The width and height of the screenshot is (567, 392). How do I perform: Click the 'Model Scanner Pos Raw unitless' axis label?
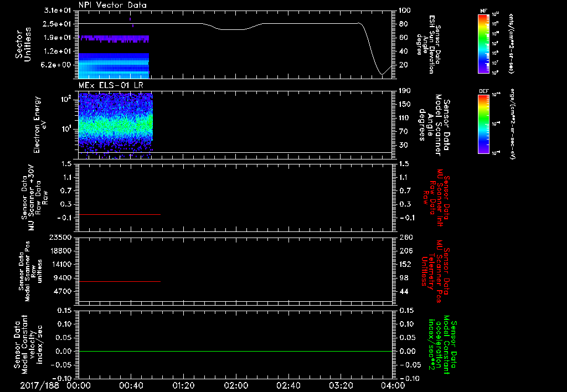click(x=30, y=271)
